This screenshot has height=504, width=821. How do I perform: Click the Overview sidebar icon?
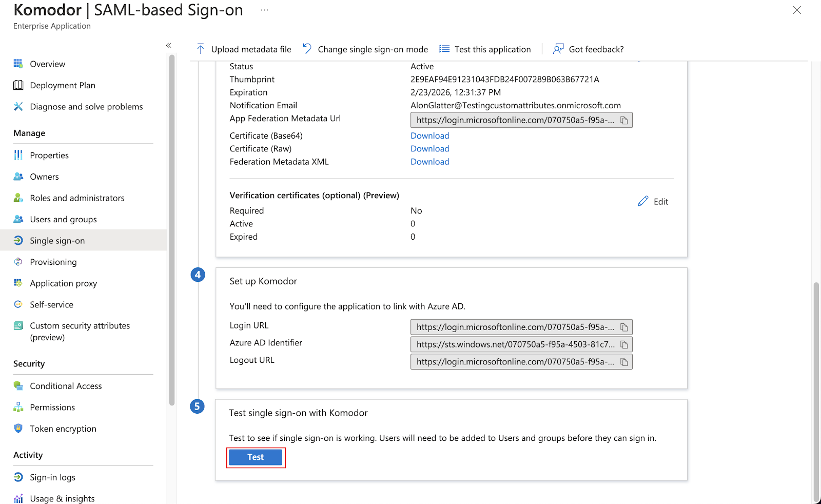pyautogui.click(x=18, y=64)
